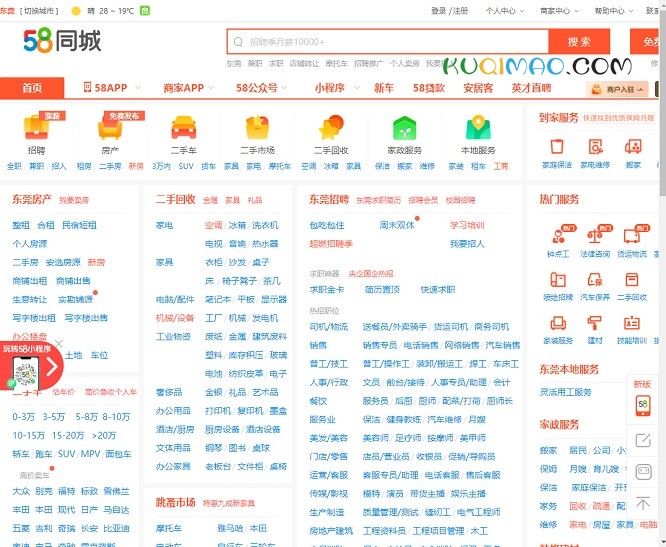Screen dimensions: 666x547
Task: Click the 简历置顶 link
Action: coord(382,290)
